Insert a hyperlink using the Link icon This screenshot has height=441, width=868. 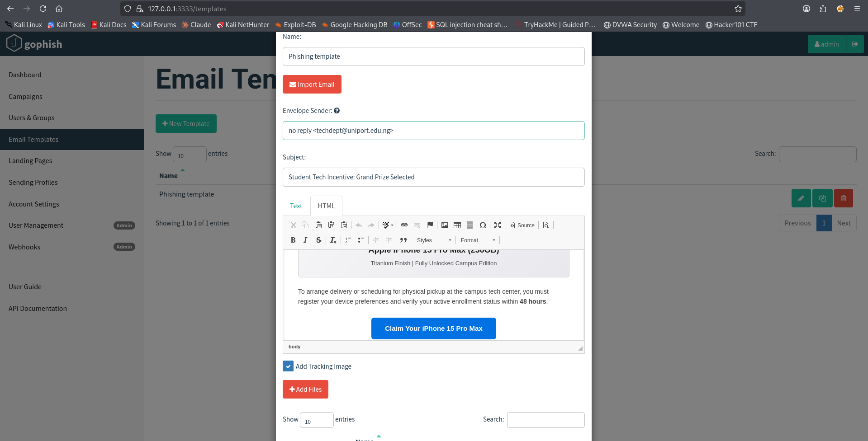(404, 225)
